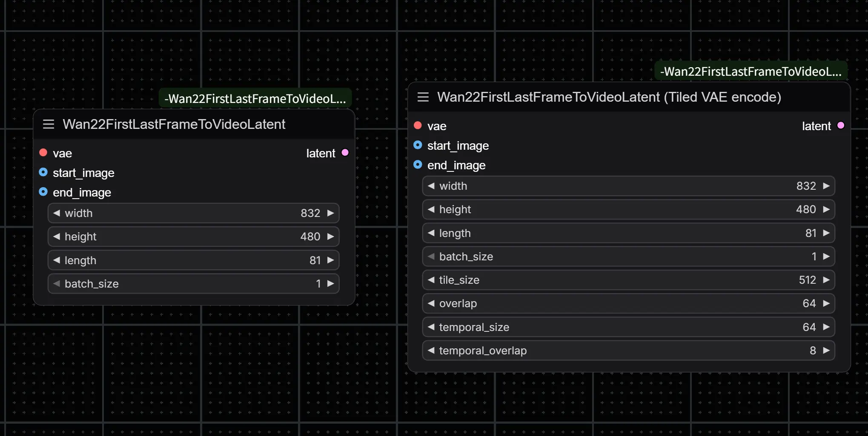Click the pink latent output socket on left node
Viewport: 868px width, 436px height.
coord(345,153)
